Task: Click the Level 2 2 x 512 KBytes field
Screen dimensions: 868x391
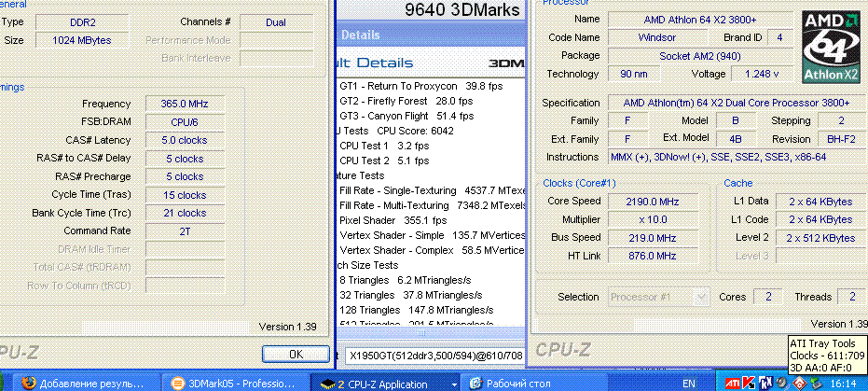Action: click(820, 238)
